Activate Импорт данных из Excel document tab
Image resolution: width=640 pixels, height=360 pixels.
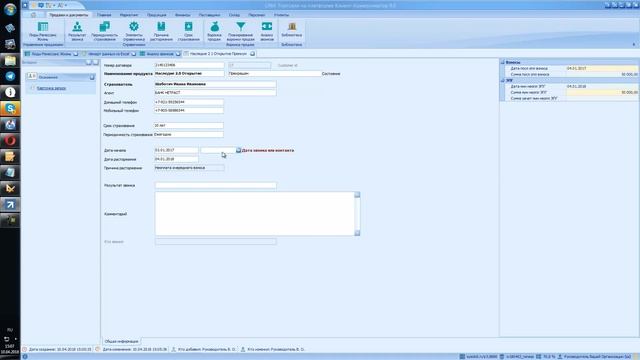109,54
